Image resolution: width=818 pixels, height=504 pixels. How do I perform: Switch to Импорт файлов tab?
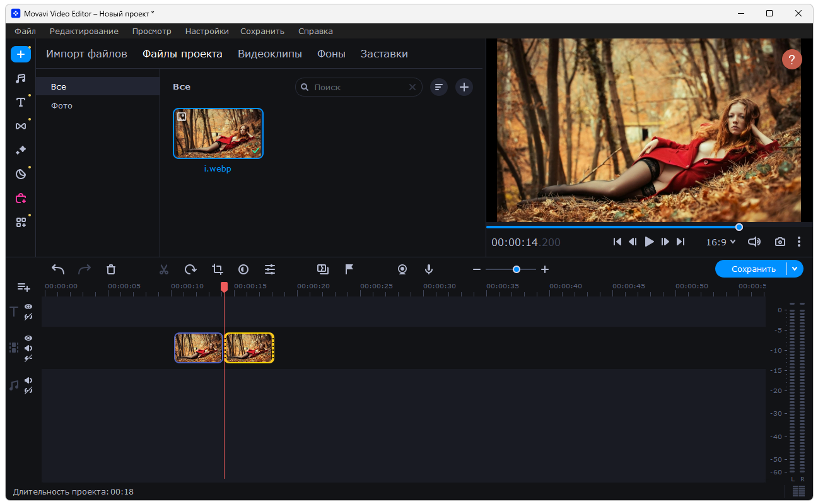(86, 54)
